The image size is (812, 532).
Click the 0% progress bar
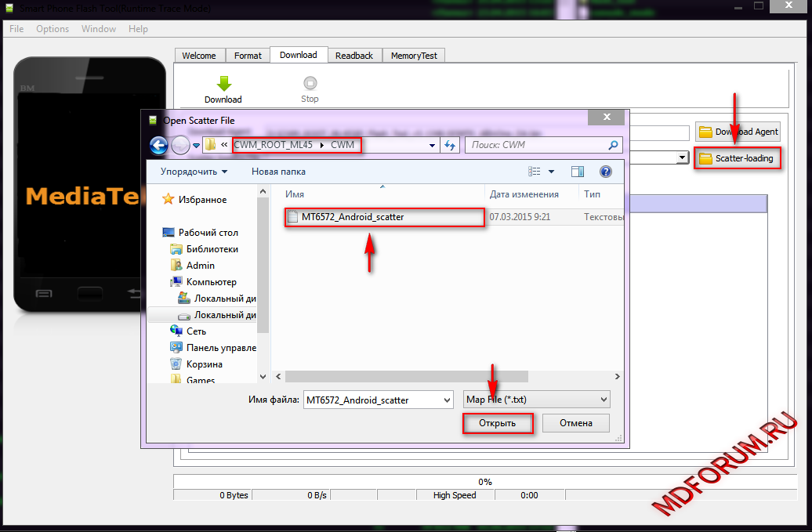tap(484, 482)
